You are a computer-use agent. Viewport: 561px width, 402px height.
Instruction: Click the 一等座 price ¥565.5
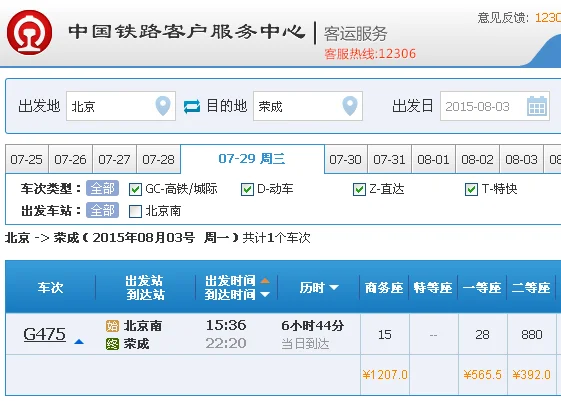[x=482, y=375]
